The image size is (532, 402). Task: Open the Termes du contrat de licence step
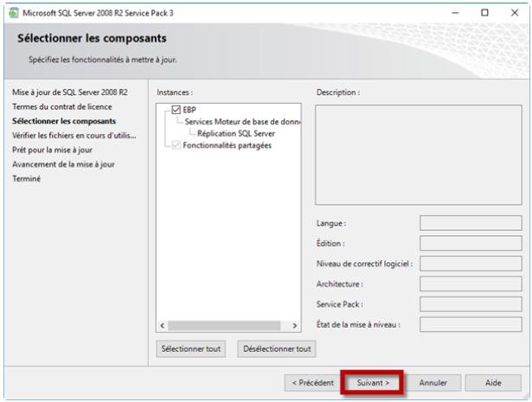click(62, 107)
